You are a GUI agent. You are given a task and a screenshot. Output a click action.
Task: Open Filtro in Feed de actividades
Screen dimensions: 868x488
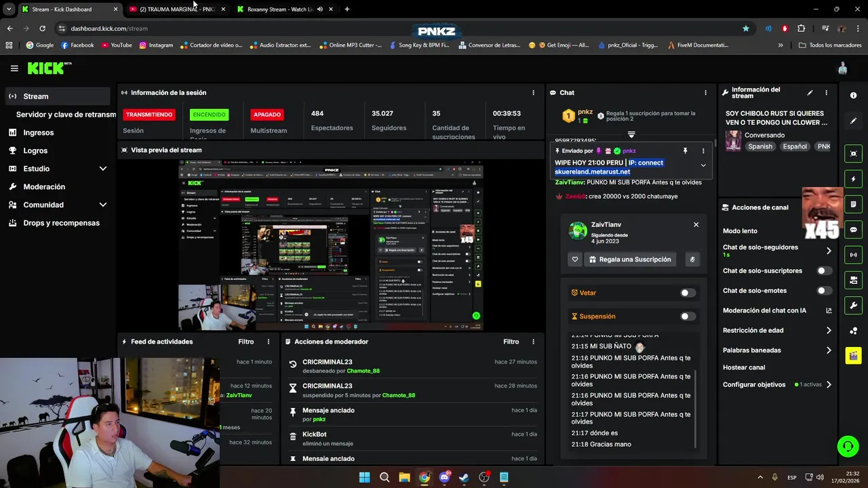tap(246, 342)
